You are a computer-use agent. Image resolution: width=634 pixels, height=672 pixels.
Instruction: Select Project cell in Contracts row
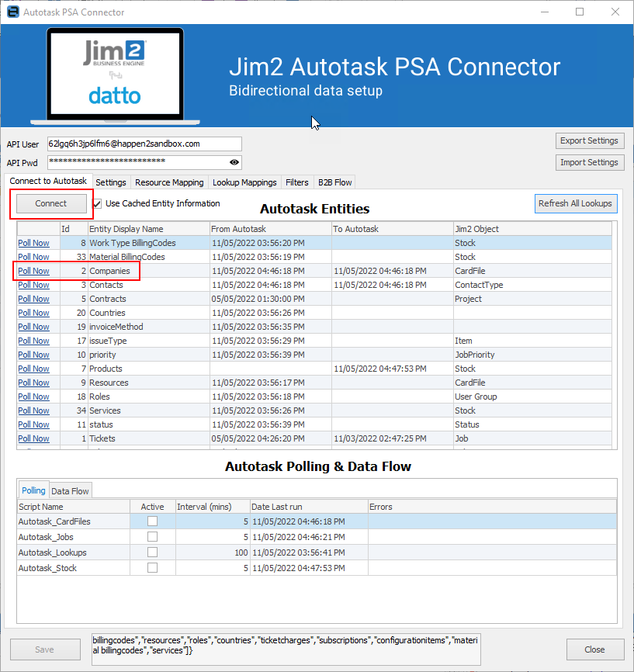pos(532,300)
